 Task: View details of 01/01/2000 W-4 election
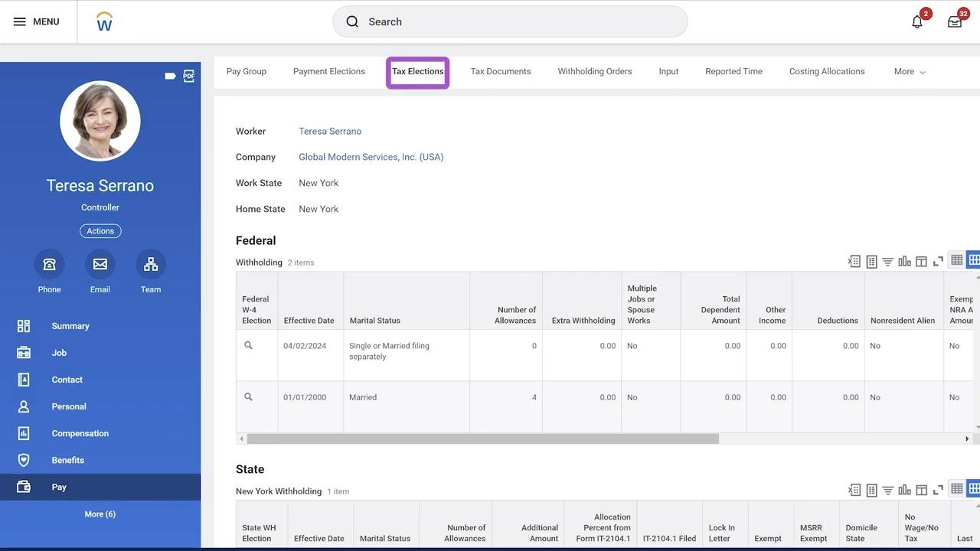(248, 397)
